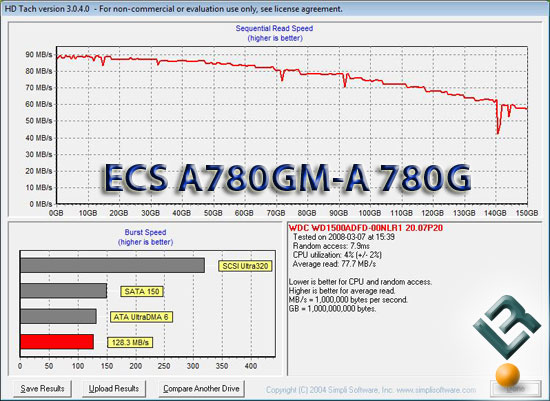
Task: Click the 0GB axis label
Action: pyautogui.click(x=56, y=213)
